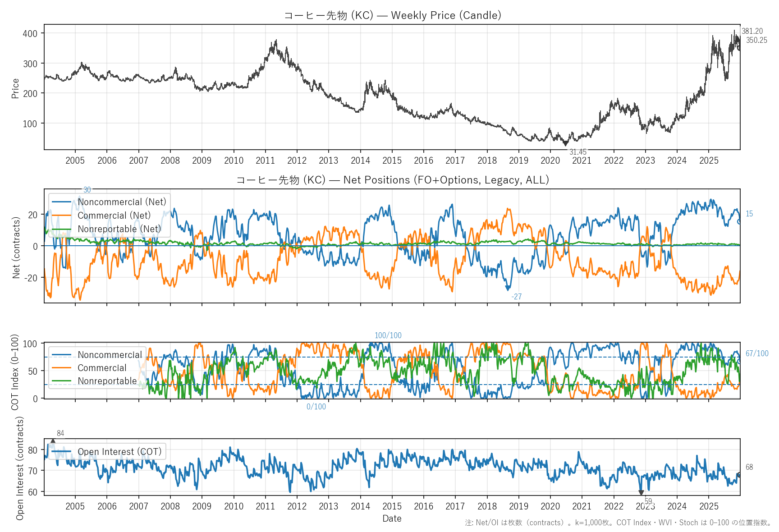Click the latest Noncommercial net circle marker

click(x=739, y=221)
